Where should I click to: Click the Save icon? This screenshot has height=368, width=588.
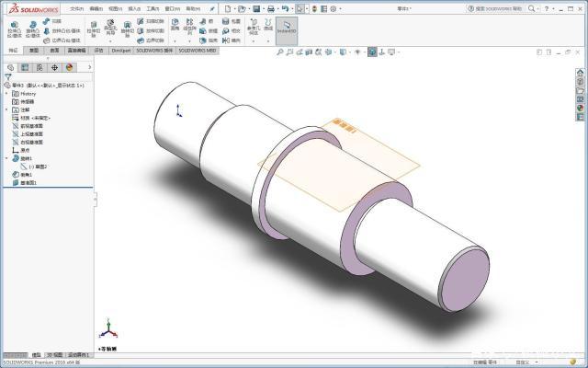click(256, 8)
